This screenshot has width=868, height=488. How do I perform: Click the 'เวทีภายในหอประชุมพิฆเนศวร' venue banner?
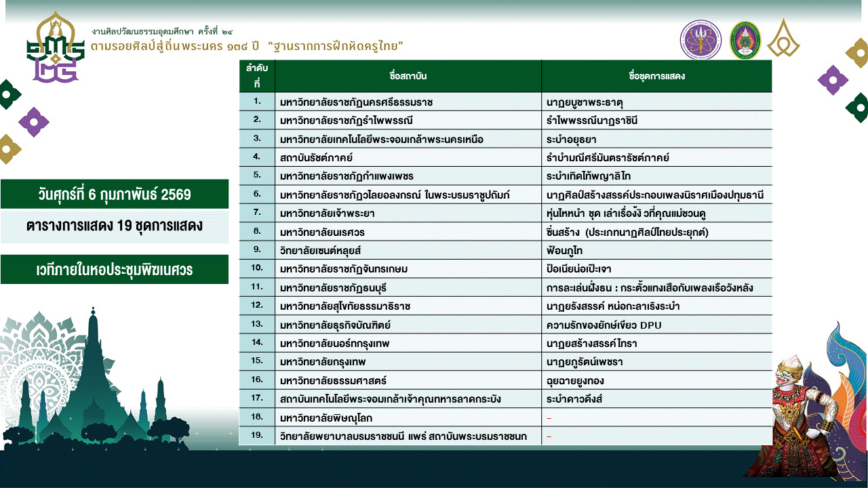[114, 270]
